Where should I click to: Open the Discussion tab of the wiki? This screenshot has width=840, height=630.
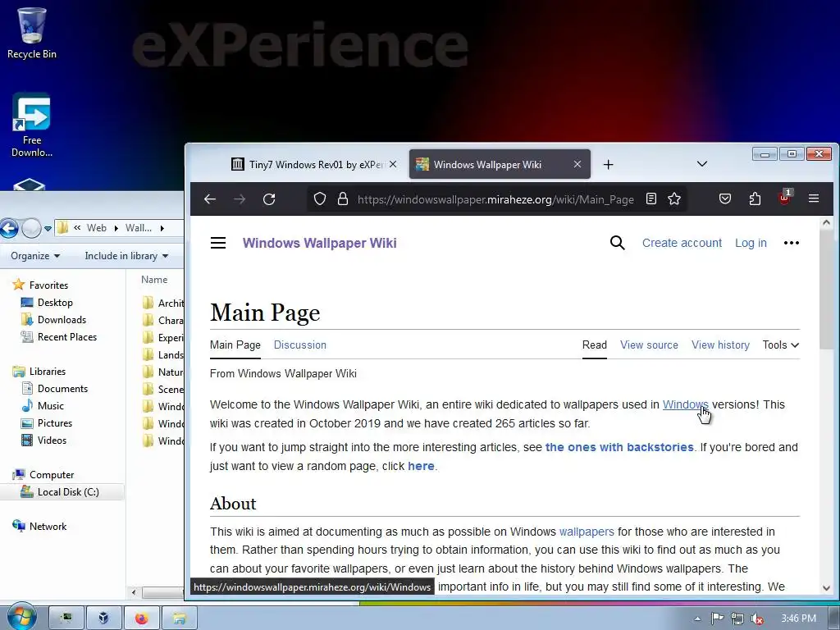(300, 345)
